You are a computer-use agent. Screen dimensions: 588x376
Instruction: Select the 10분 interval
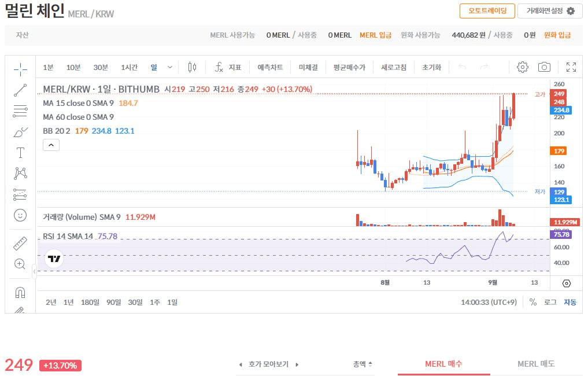click(x=73, y=67)
